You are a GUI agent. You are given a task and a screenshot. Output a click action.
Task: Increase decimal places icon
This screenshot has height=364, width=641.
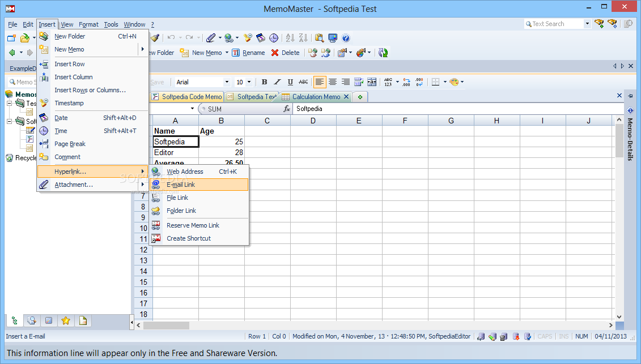(406, 82)
